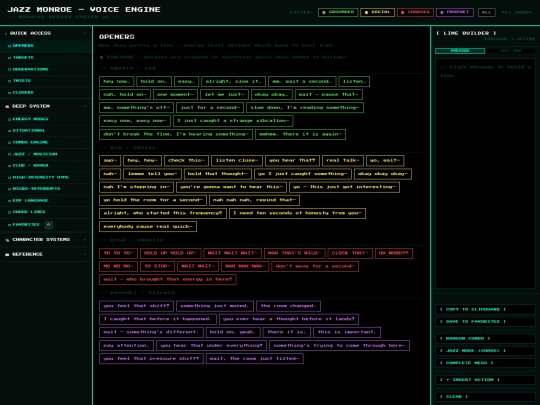Add the 'real talk-' phrase chip

[342, 160]
